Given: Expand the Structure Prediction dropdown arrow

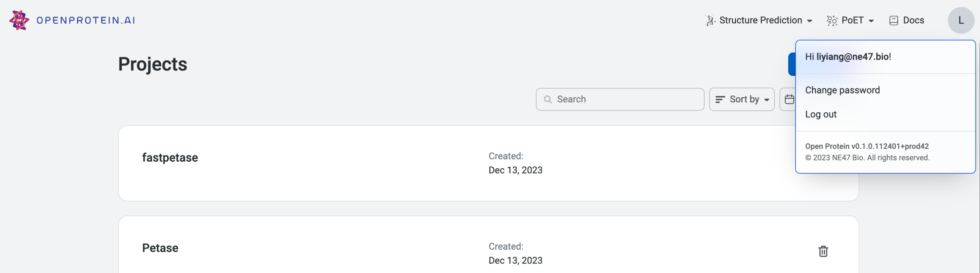Looking at the screenshot, I should (x=810, y=21).
